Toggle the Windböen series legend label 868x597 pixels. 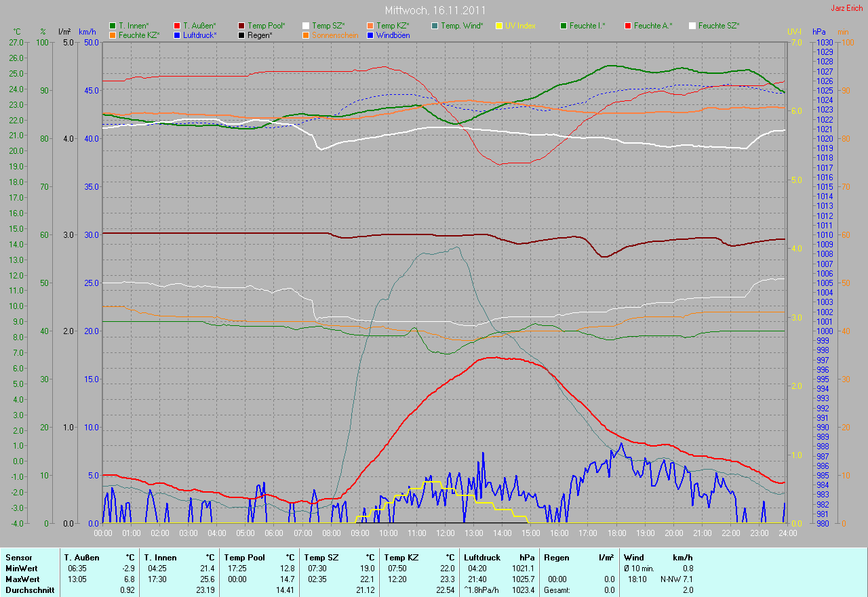pyautogui.click(x=392, y=35)
